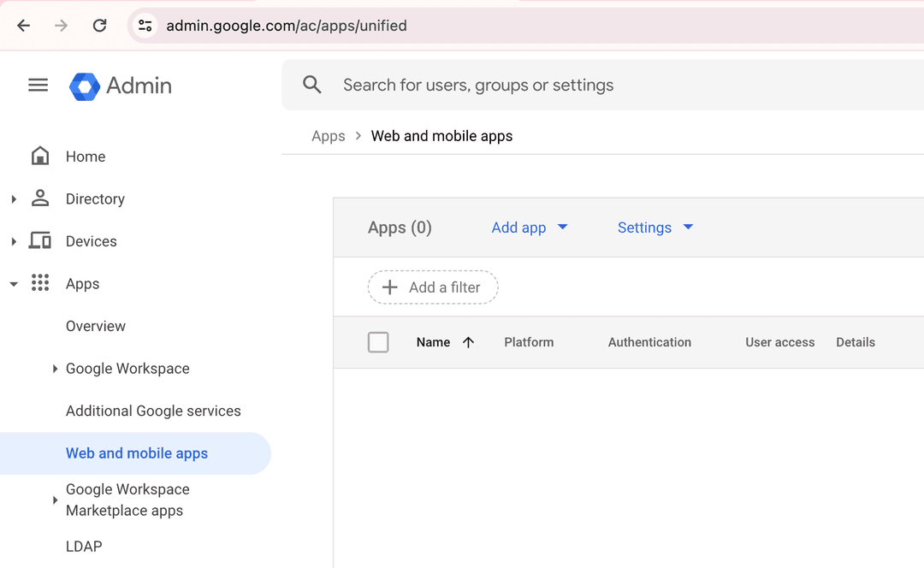Click the Google Admin logo
This screenshot has width=924, height=568.
[x=120, y=85]
